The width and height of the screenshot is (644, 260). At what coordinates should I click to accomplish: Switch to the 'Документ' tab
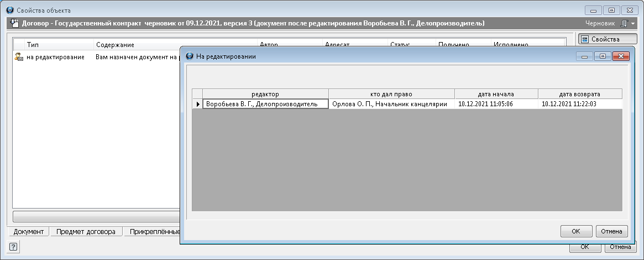pyautogui.click(x=29, y=232)
